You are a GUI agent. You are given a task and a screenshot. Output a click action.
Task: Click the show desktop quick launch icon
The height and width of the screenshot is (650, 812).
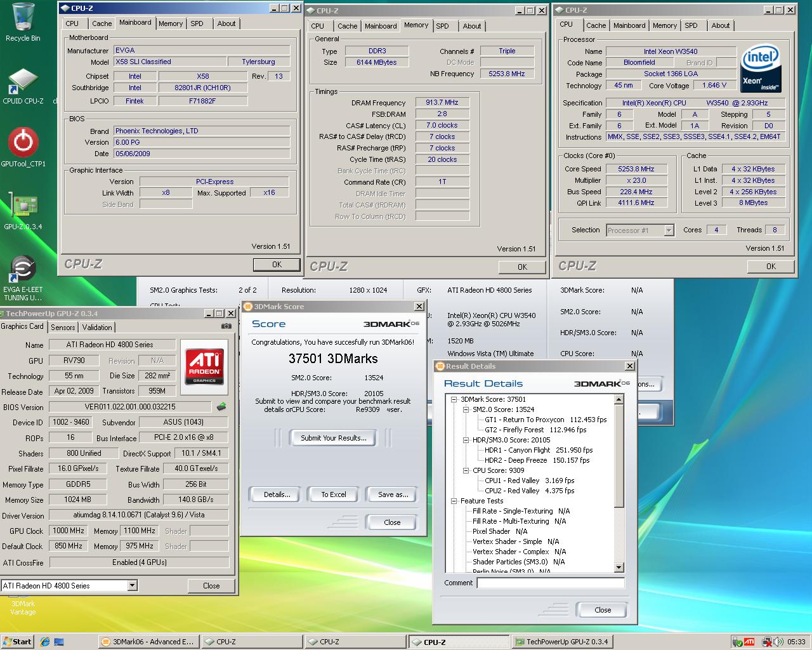click(60, 642)
